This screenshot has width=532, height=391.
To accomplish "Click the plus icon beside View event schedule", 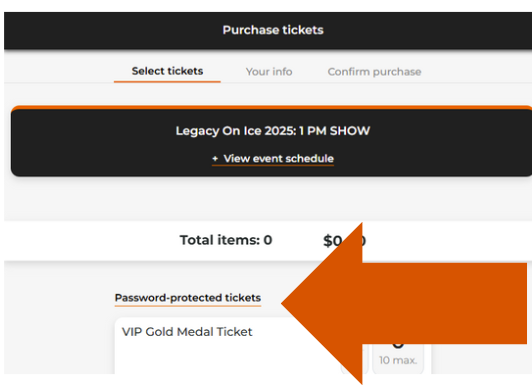I will (x=215, y=159).
